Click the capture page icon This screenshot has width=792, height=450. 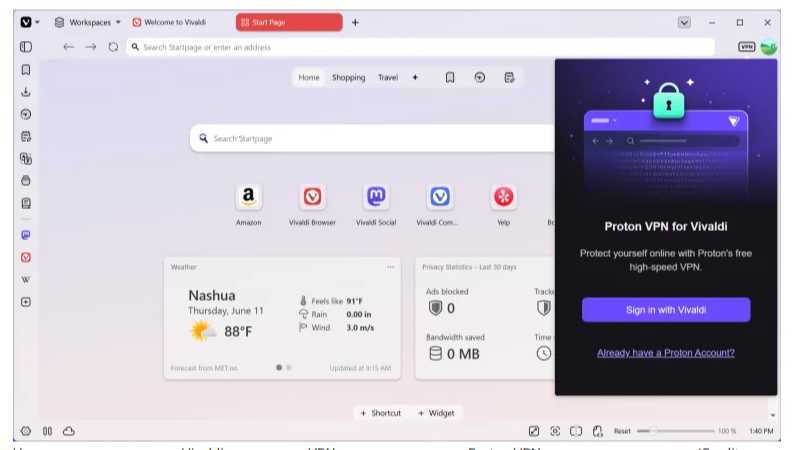coord(534,431)
